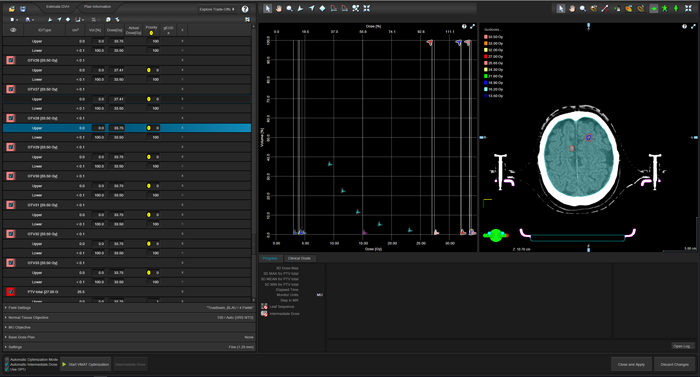Click the save disk icon

point(23,9)
